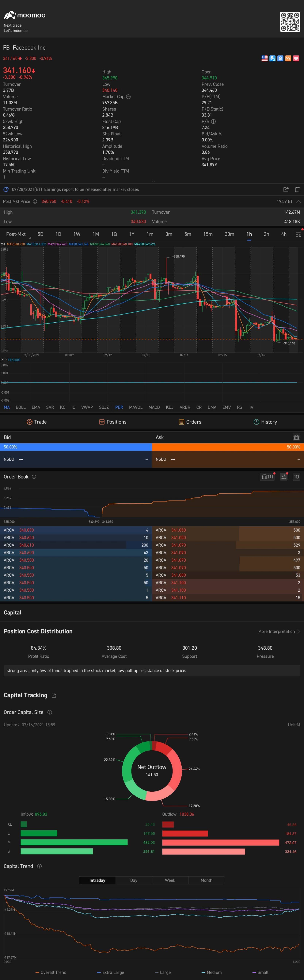
Task: Switch Capital Trend to Day
Action: pos(134,880)
